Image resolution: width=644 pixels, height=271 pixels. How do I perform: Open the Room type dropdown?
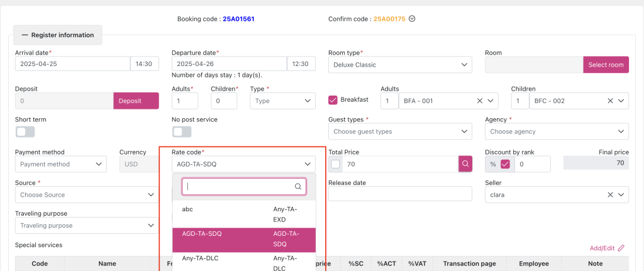[400, 65]
